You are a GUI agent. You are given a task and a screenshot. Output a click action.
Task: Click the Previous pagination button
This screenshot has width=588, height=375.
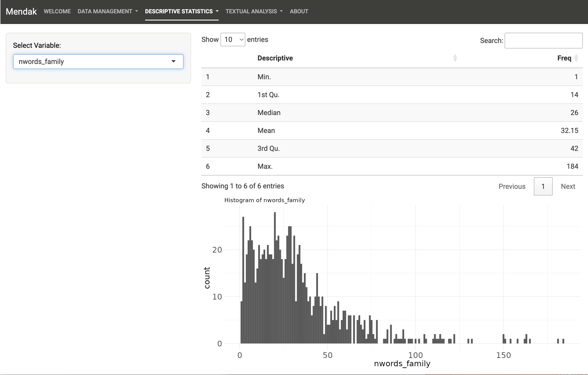[x=512, y=186]
